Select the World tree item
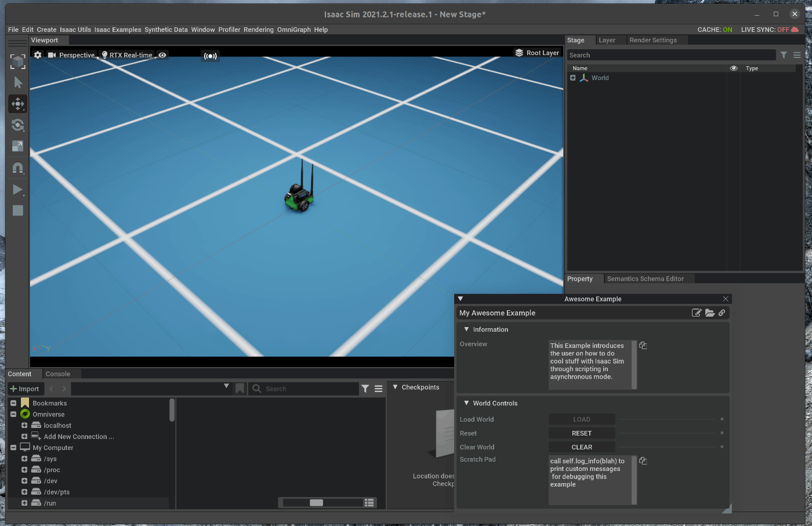Viewport: 812px width, 526px height. (600, 78)
